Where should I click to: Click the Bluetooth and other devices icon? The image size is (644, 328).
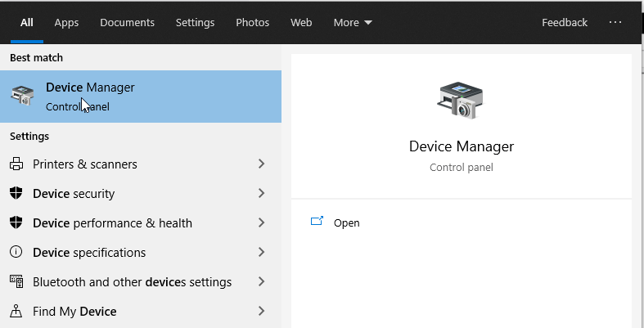[16, 281]
